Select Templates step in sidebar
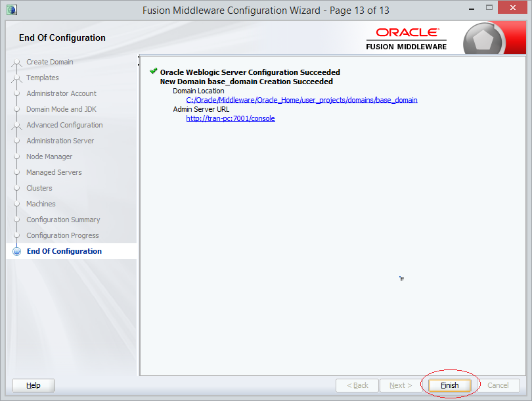Viewport: 532px width, 401px height. (43, 78)
